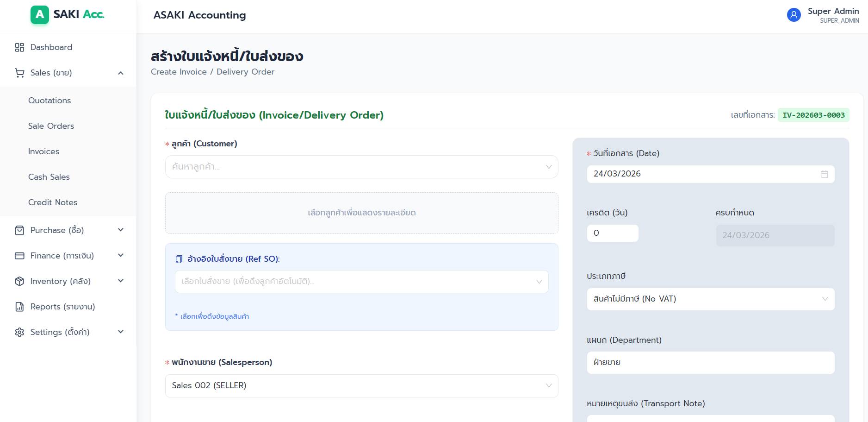This screenshot has width=868, height=422.
Task: Click the ประเภทภาษี label
Action: [x=606, y=276]
